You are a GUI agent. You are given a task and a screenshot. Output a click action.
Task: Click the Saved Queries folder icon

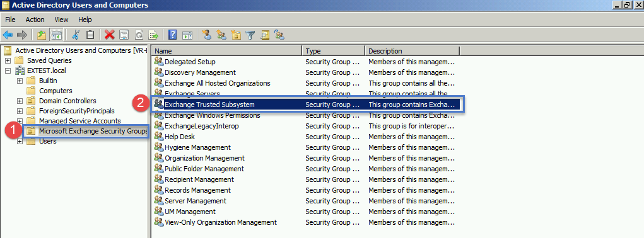click(20, 60)
